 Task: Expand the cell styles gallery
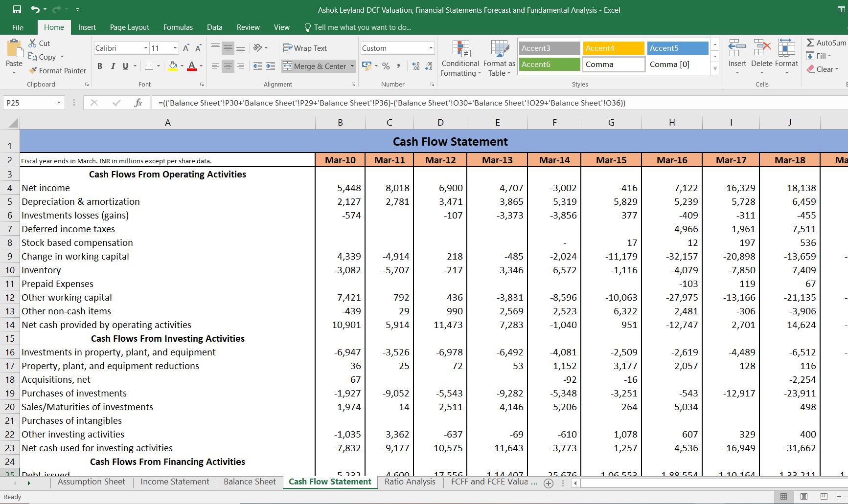(715, 69)
